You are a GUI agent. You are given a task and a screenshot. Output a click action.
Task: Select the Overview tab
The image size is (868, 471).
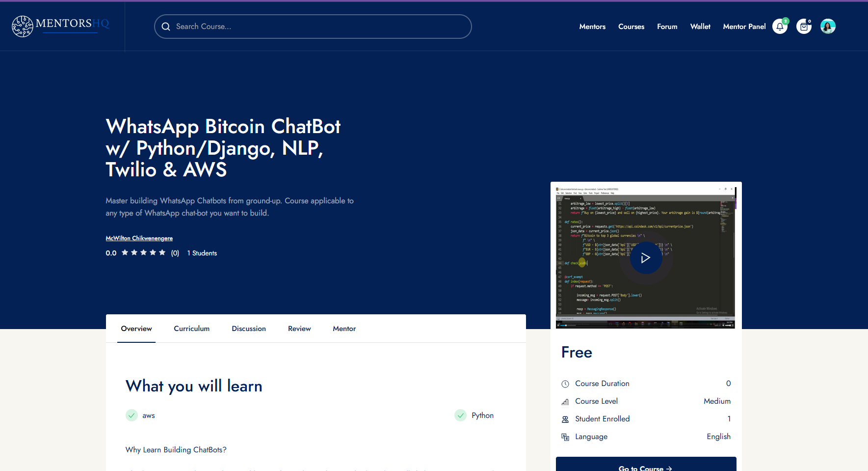(x=136, y=329)
